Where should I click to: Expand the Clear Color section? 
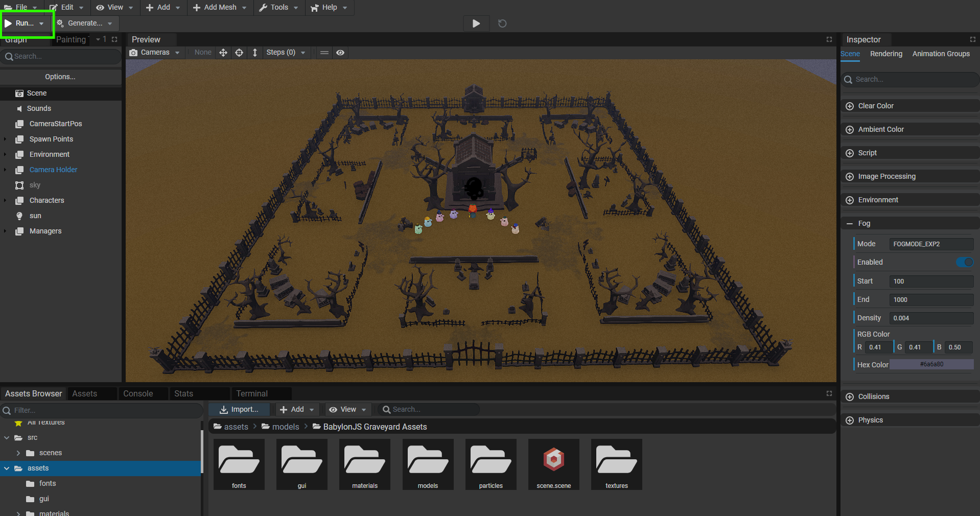[x=850, y=106]
